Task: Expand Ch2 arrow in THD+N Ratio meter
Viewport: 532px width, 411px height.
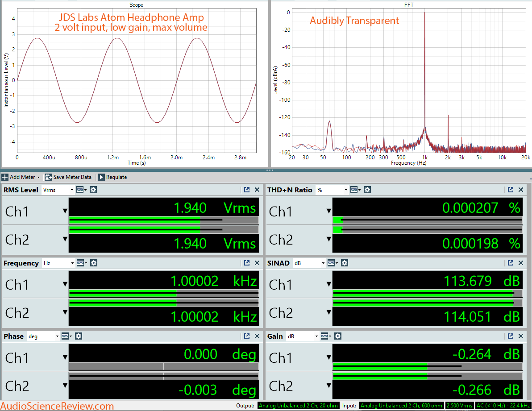Action: click(328, 239)
